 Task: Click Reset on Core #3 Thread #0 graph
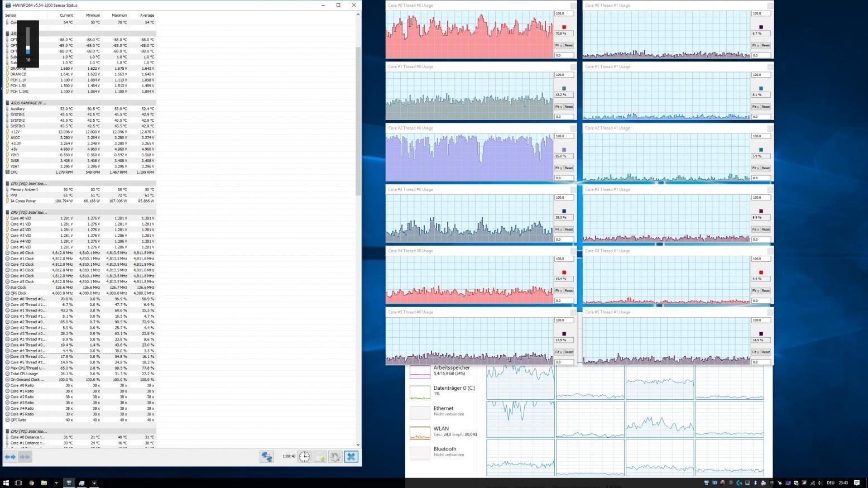click(x=569, y=229)
